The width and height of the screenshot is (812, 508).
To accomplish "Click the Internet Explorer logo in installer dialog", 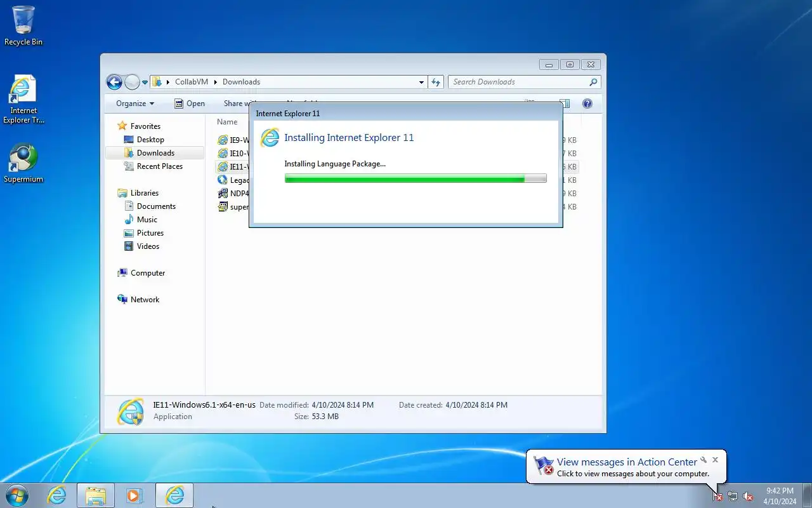I will (x=270, y=137).
